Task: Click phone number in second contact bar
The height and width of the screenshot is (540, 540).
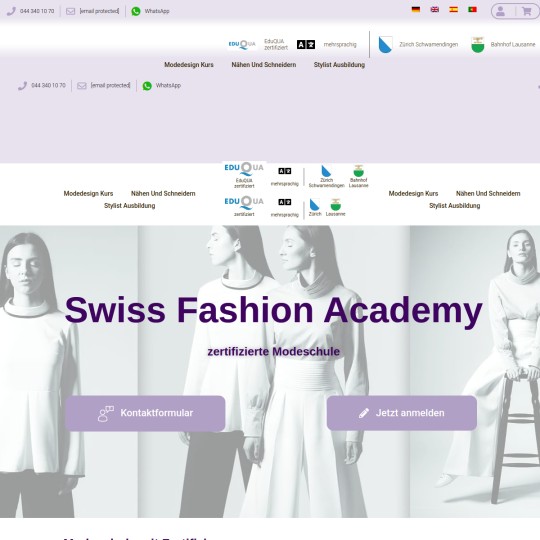Action: pyautogui.click(x=49, y=85)
